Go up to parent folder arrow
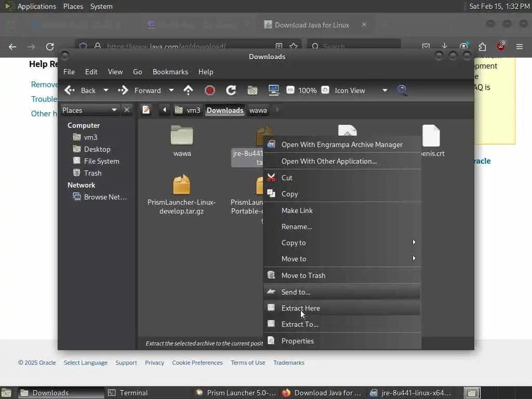The height and width of the screenshot is (399, 532). pyautogui.click(x=188, y=90)
